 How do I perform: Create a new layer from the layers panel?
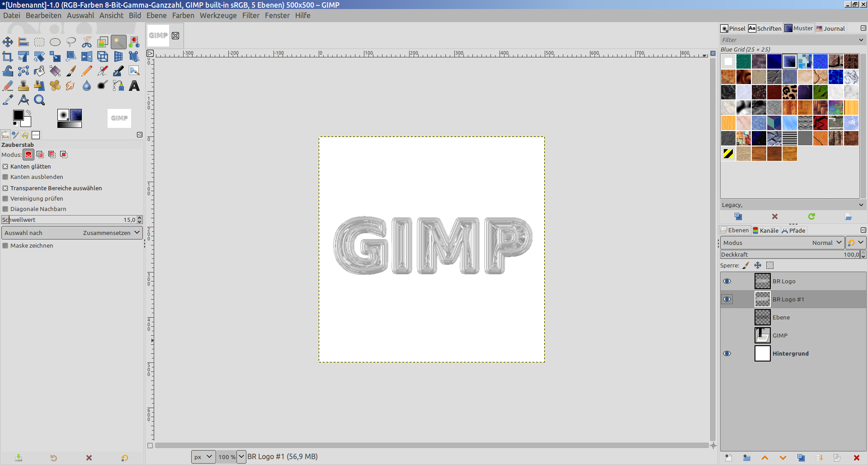tap(728, 458)
